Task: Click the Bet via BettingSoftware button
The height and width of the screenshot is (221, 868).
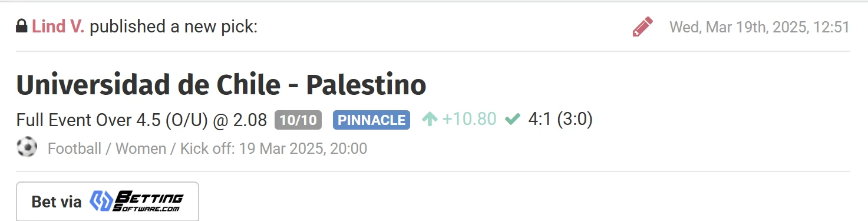Action: click(x=107, y=202)
